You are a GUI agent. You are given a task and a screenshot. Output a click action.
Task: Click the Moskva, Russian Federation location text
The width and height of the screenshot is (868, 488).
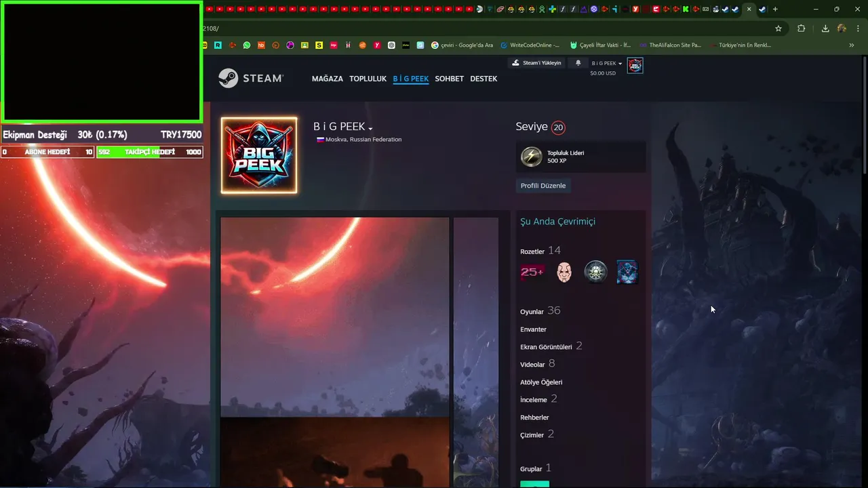tap(363, 140)
